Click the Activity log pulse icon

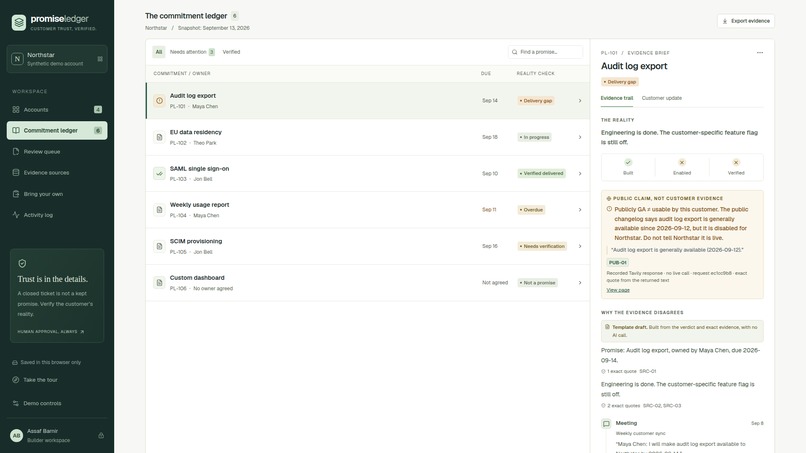[x=16, y=215]
